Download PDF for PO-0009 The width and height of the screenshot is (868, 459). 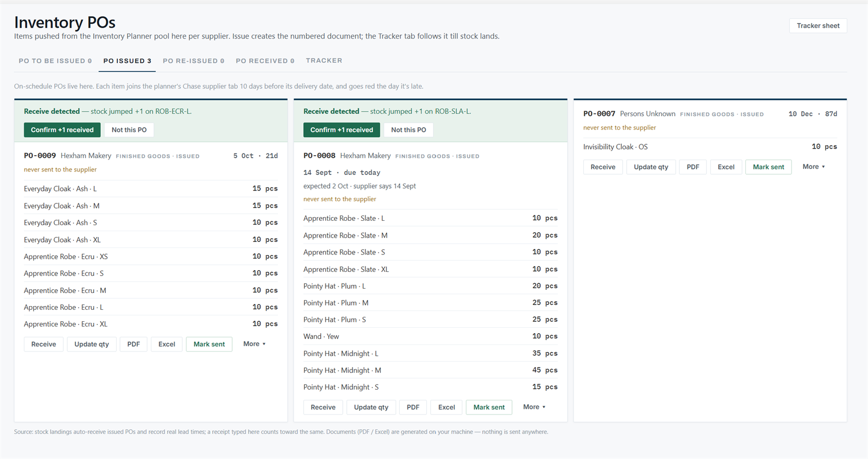pos(133,344)
